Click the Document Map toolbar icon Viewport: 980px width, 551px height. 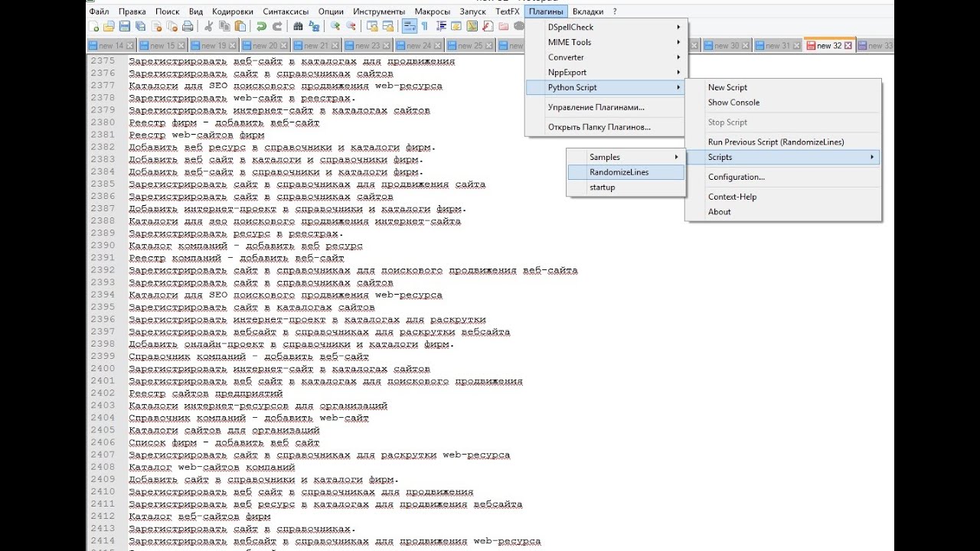472,27
